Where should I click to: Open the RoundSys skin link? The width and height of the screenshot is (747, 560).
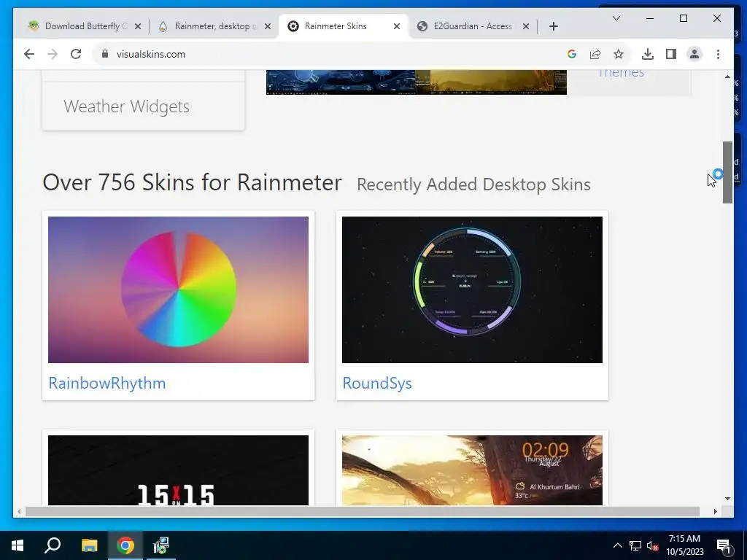tap(377, 384)
